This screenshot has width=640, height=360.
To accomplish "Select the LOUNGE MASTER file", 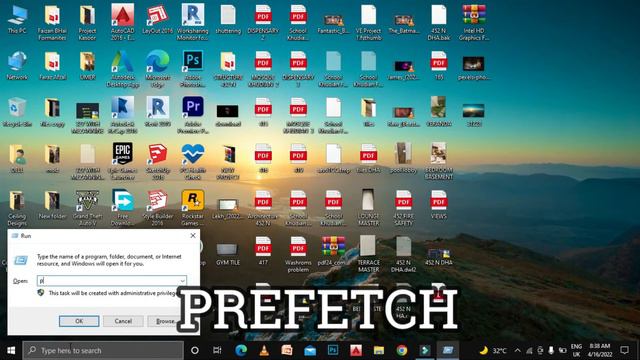I will 368,208.
